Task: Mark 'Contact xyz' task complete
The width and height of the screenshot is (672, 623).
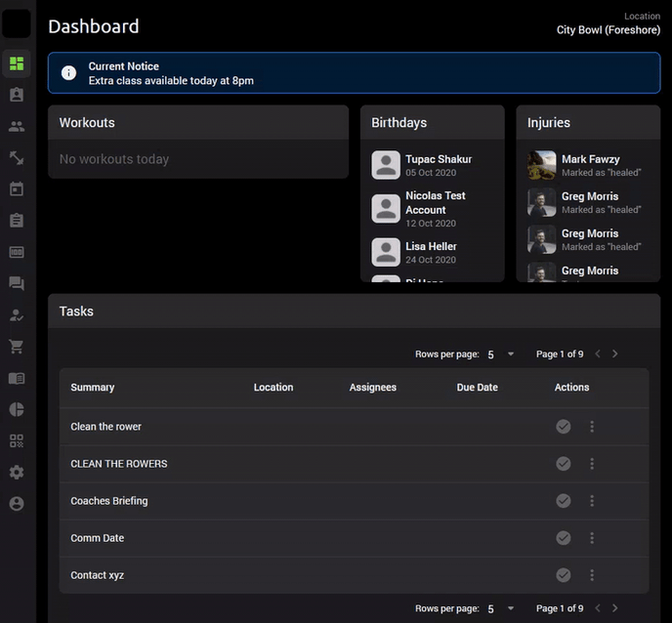Action: pyautogui.click(x=564, y=575)
